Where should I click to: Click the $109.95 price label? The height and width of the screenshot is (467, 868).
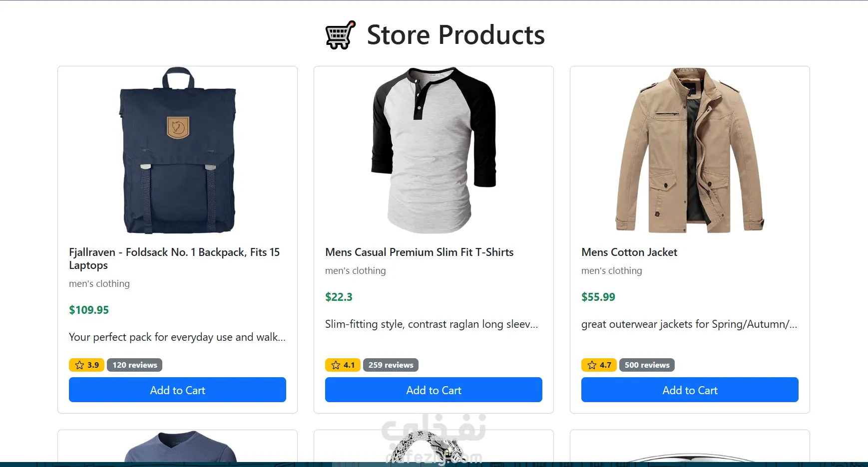click(x=89, y=310)
